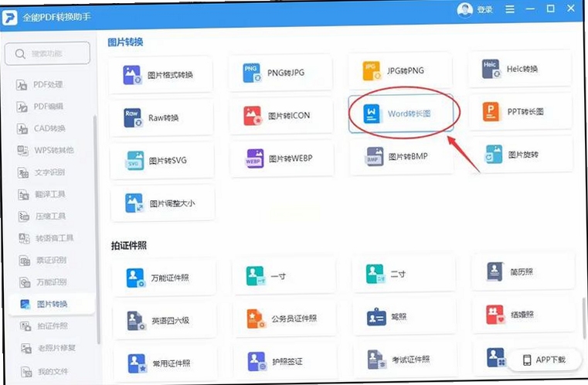
Task: Click the 登录 login link
Action: coord(484,10)
